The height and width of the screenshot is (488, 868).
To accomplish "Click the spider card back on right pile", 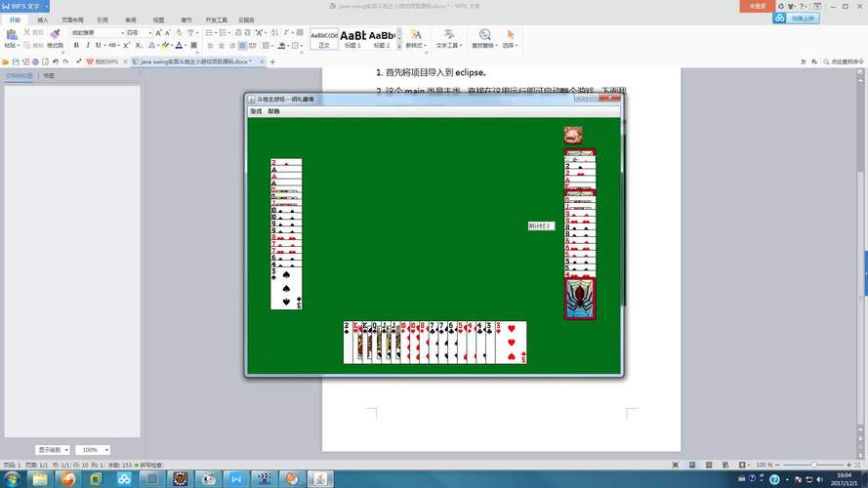I will pyautogui.click(x=580, y=299).
